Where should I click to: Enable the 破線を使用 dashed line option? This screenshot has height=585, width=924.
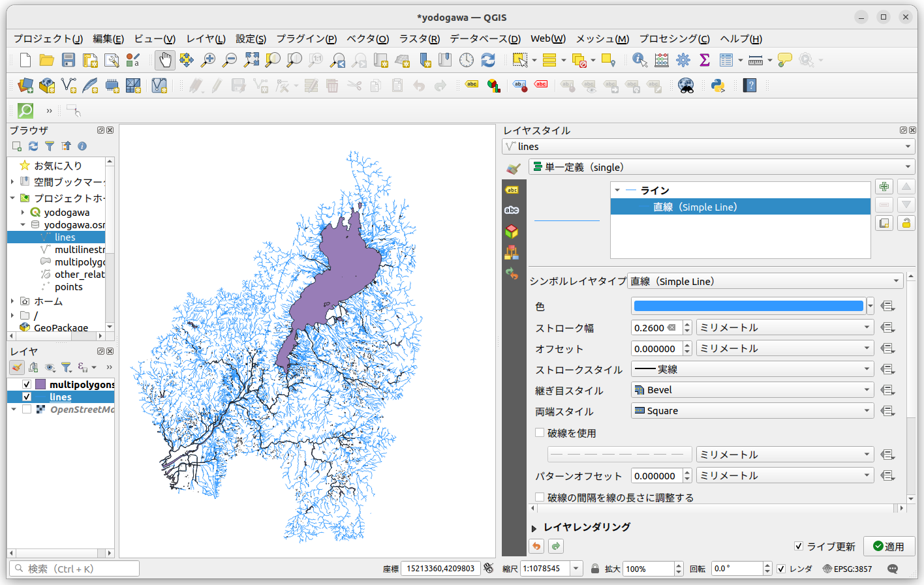[x=540, y=432]
